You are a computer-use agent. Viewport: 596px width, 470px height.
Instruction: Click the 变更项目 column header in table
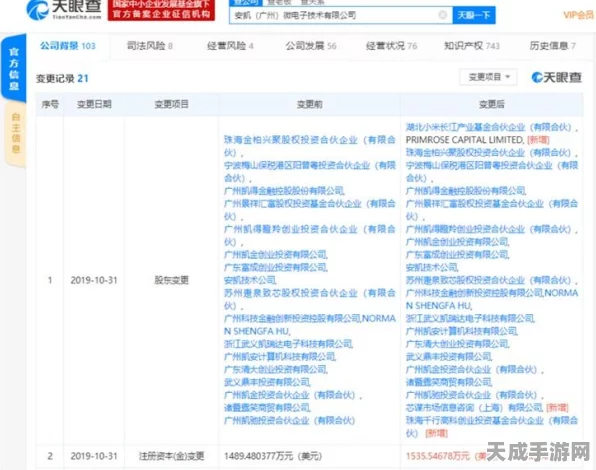(x=171, y=104)
